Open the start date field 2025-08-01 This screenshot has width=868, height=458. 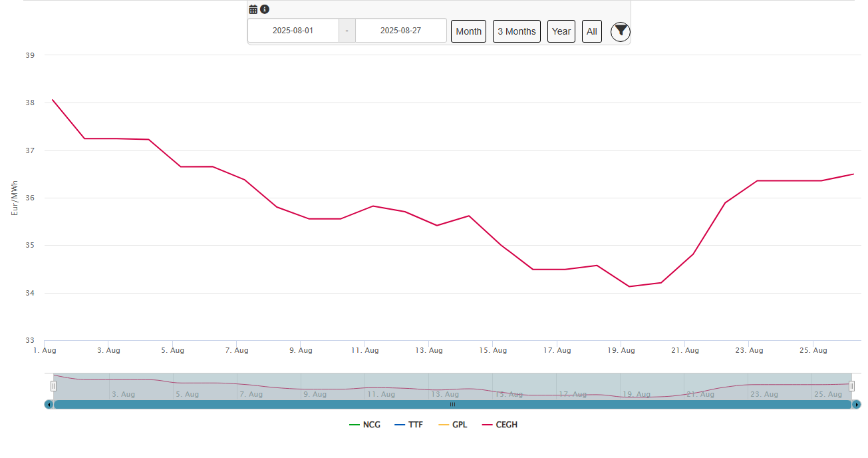click(x=293, y=31)
